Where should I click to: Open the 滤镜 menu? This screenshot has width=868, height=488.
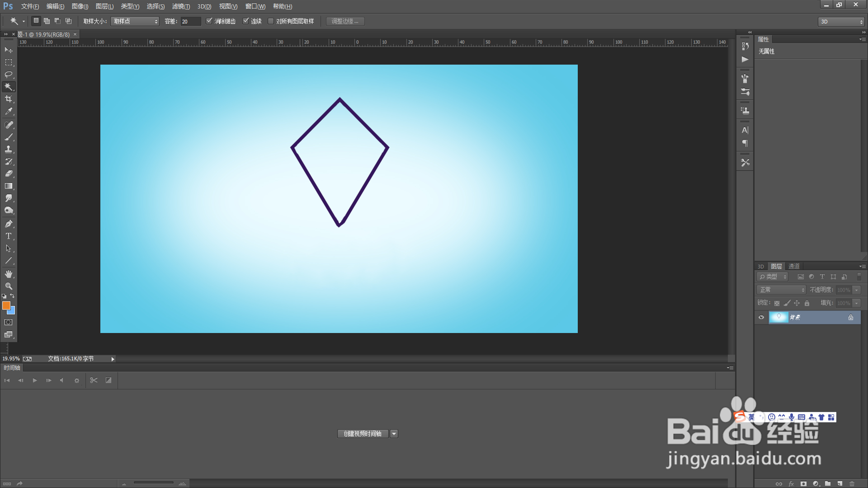pyautogui.click(x=180, y=6)
